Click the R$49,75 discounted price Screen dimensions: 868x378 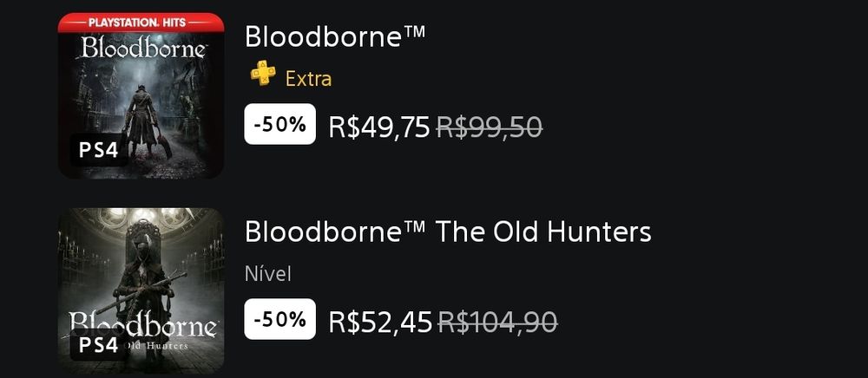tap(379, 127)
